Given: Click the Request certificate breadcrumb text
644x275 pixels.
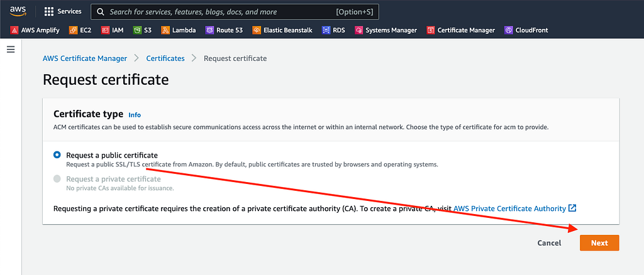Looking at the screenshot, I should 235,58.
